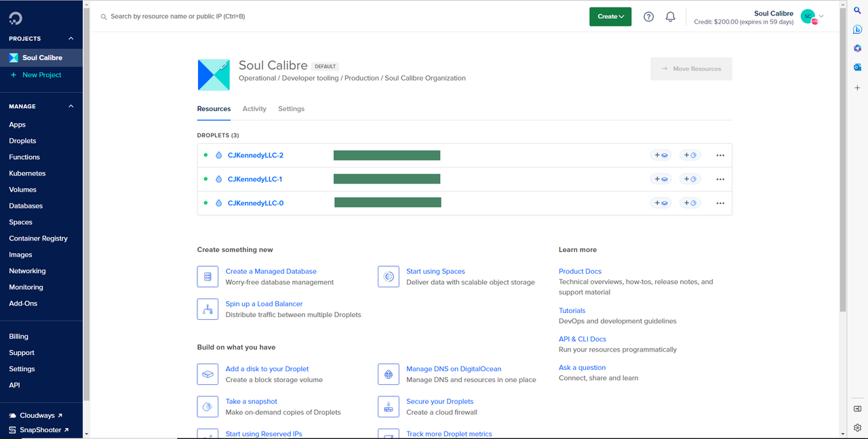The image size is (868, 439).
Task: Click the Take a snapshot icon
Action: point(208,406)
